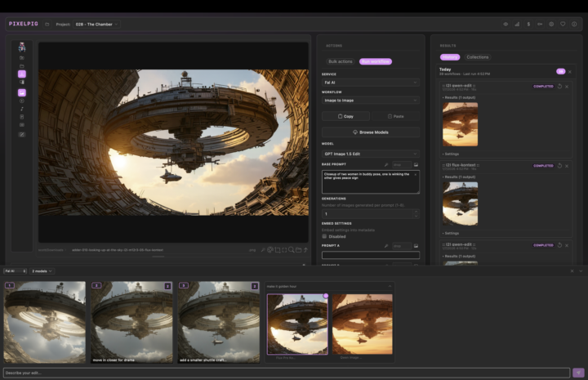Dismiss the Today history group

[570, 72]
